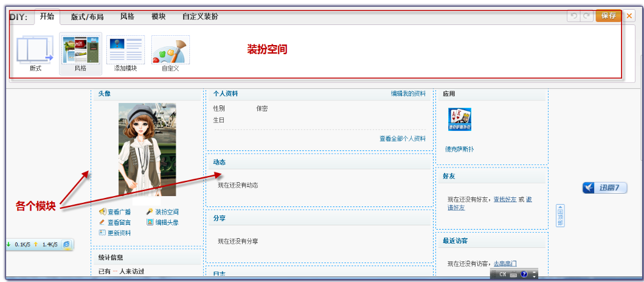Image resolution: width=644 pixels, height=282 pixels.
Task: Select the 风格 style icon
Action: [80, 50]
